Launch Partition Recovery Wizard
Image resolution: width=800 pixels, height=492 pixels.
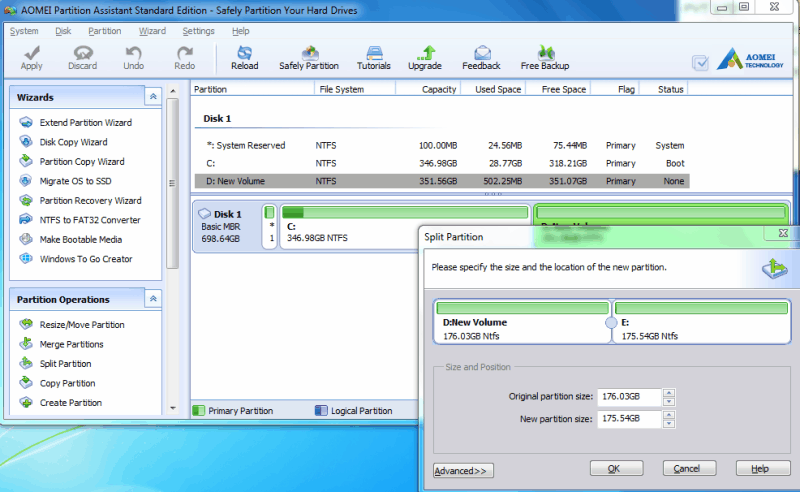click(x=90, y=201)
